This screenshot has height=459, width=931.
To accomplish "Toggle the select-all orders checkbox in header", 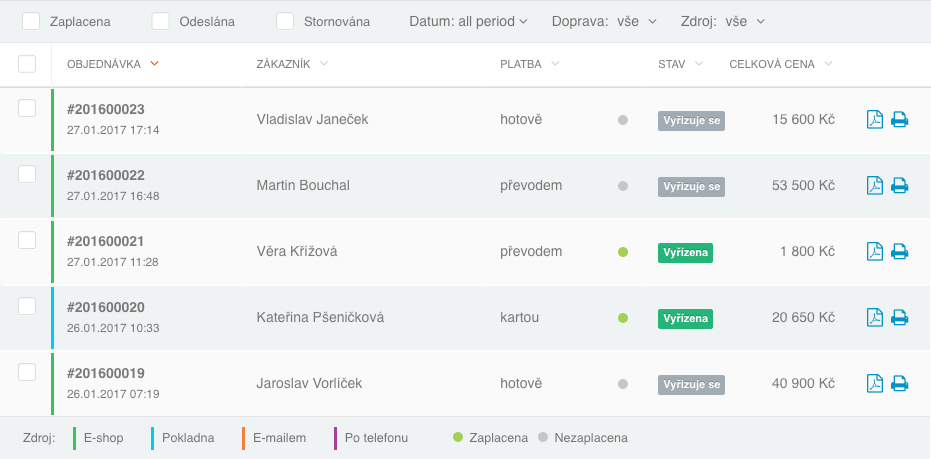I will point(27,64).
